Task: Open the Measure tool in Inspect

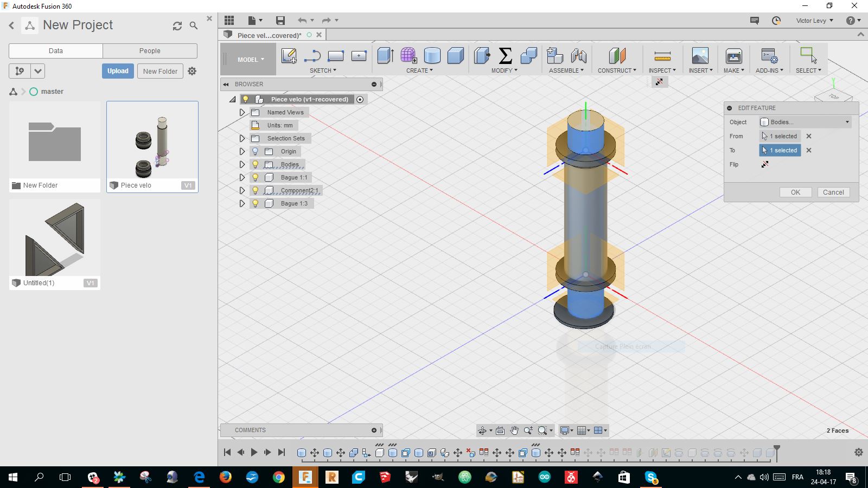Action: pyautogui.click(x=662, y=55)
